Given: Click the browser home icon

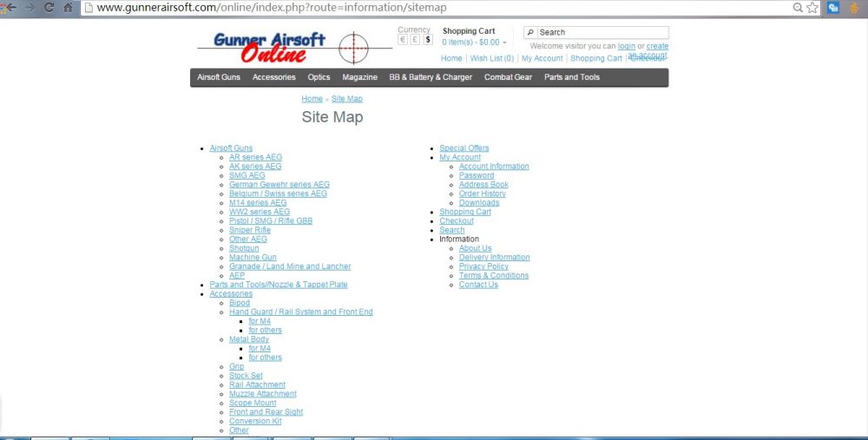Looking at the screenshot, I should 69,7.
